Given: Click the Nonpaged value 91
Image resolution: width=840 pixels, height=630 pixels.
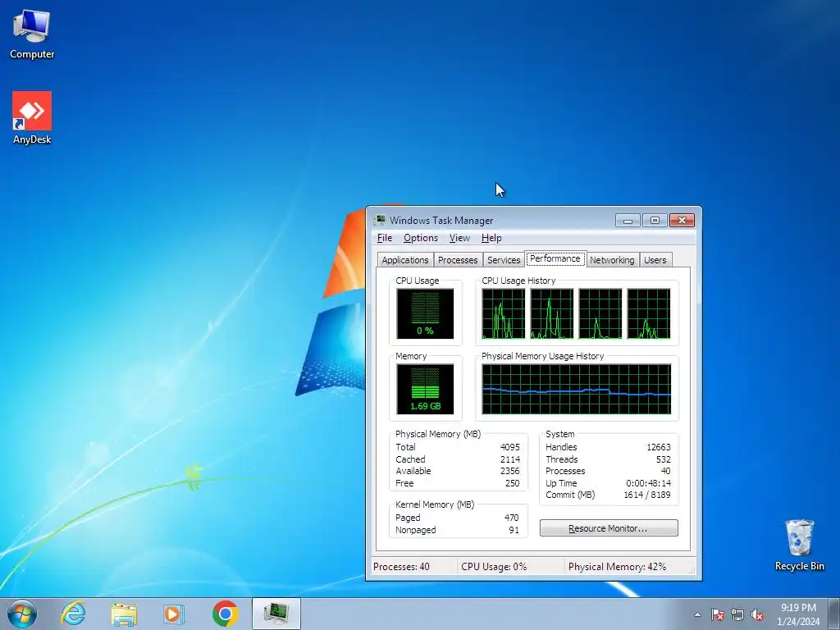Looking at the screenshot, I should (x=514, y=531).
